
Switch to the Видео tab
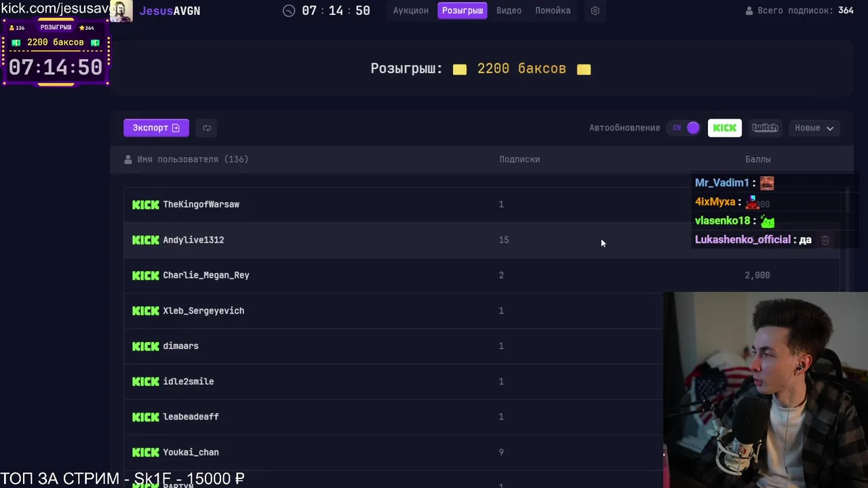coord(509,11)
